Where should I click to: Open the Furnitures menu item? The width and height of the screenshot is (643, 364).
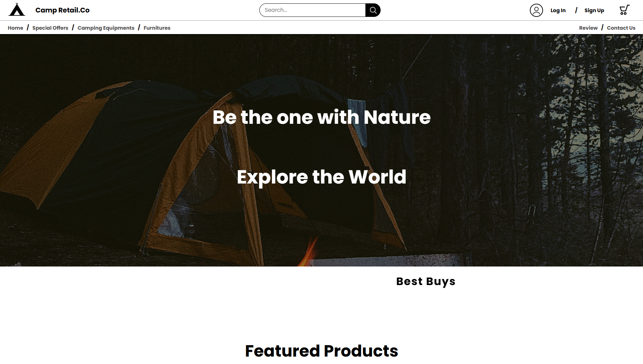click(x=157, y=28)
